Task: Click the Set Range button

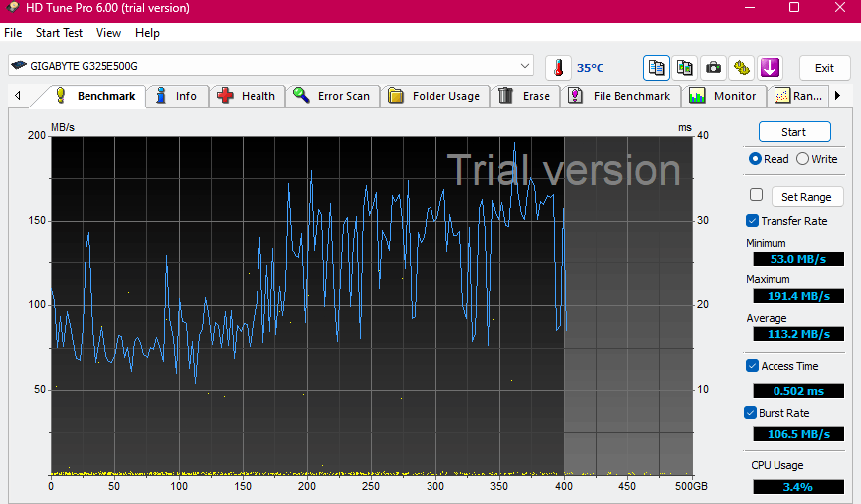Action: [806, 197]
